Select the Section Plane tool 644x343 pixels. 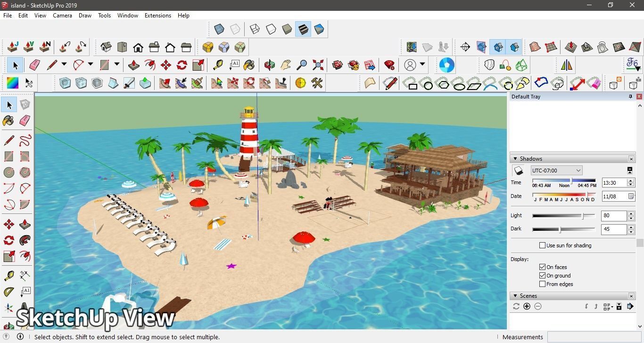465,47
